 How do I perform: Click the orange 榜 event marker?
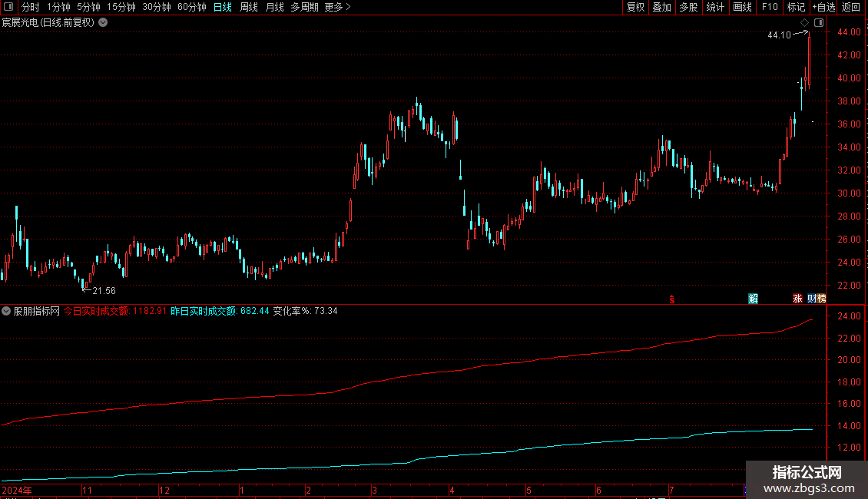point(821,299)
